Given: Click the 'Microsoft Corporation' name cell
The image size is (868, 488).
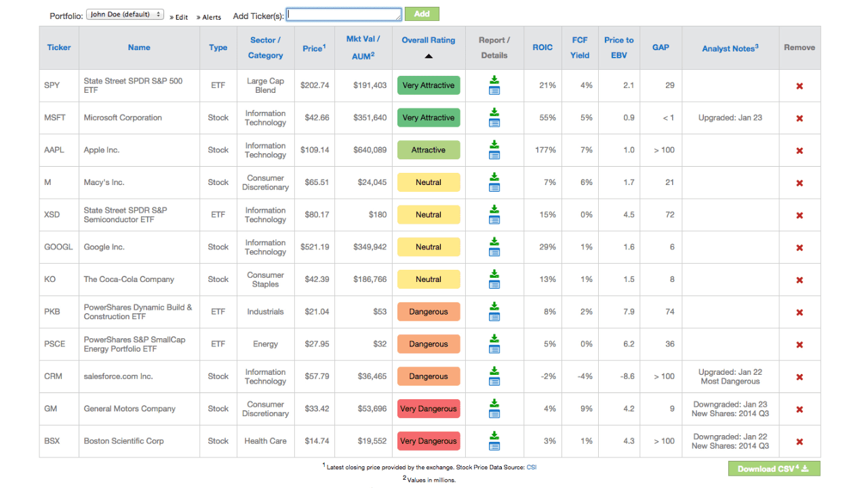Looking at the screenshot, I should [123, 118].
